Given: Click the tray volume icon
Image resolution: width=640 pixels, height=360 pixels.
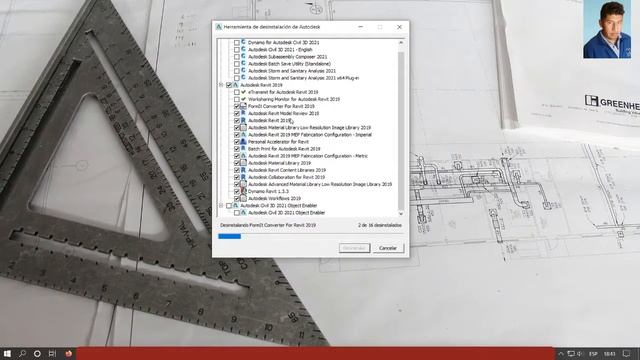Looking at the screenshot, I should click(x=580, y=353).
